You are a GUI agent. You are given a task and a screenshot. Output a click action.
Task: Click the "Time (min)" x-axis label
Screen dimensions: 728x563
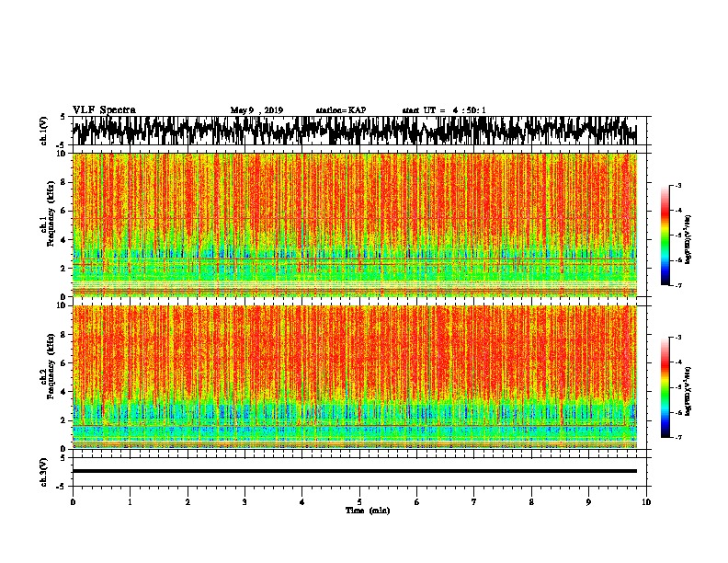tap(368, 511)
